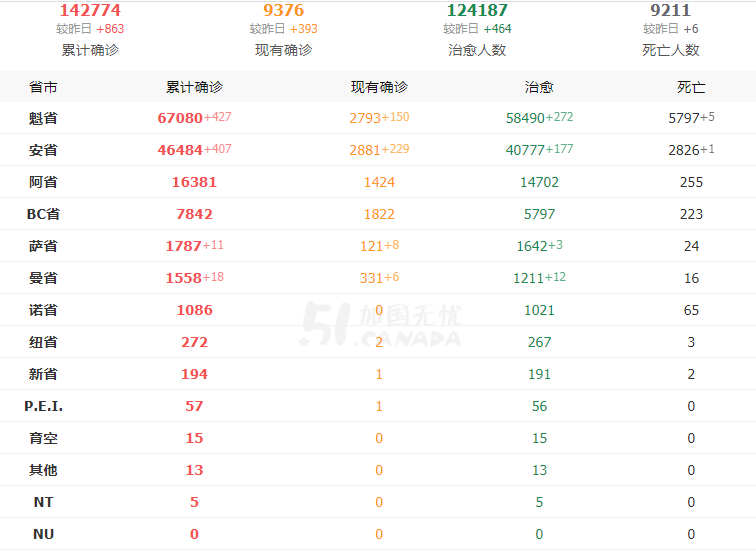Select the 死亡 column header
This screenshot has height=550, width=756.
[691, 87]
